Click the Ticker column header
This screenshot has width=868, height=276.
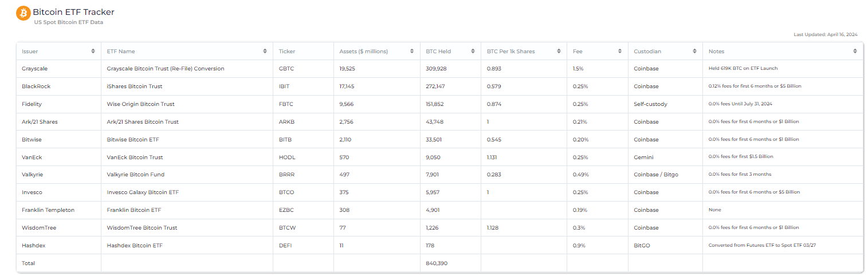(x=287, y=52)
